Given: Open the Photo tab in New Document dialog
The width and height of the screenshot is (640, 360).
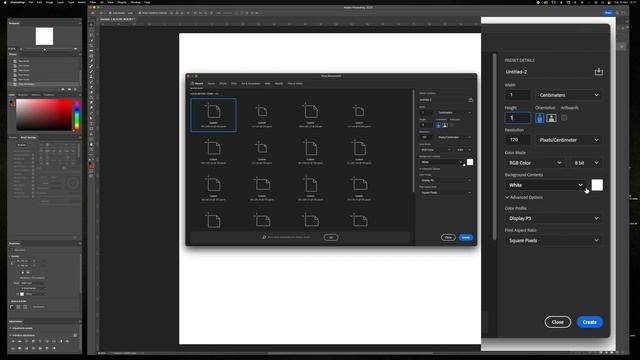Looking at the screenshot, I should pyautogui.click(x=223, y=84).
